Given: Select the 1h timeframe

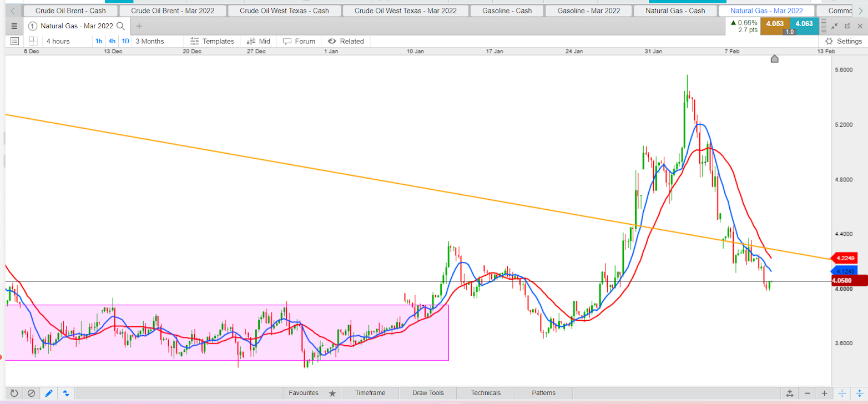Looking at the screenshot, I should [x=99, y=41].
